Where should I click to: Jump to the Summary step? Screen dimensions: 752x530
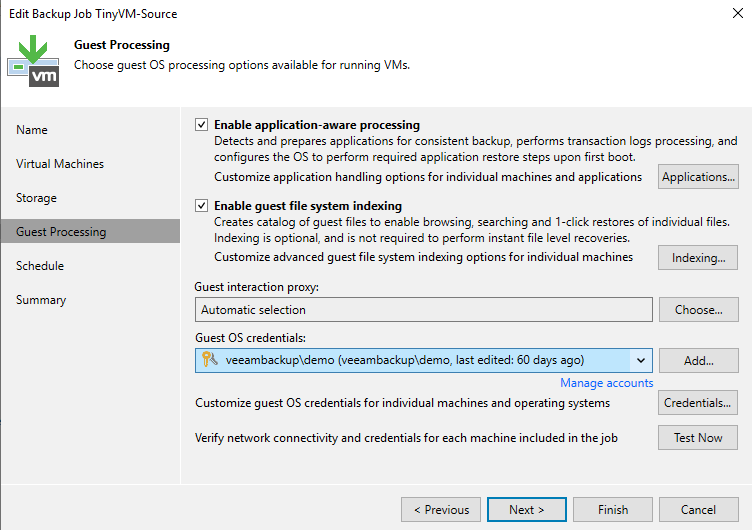[x=41, y=300]
